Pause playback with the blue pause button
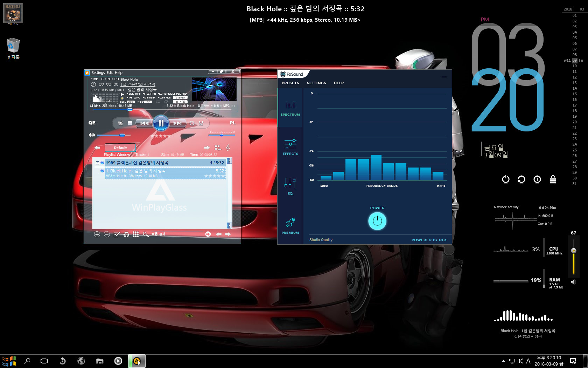Image resolution: width=588 pixels, height=368 pixels. (161, 123)
